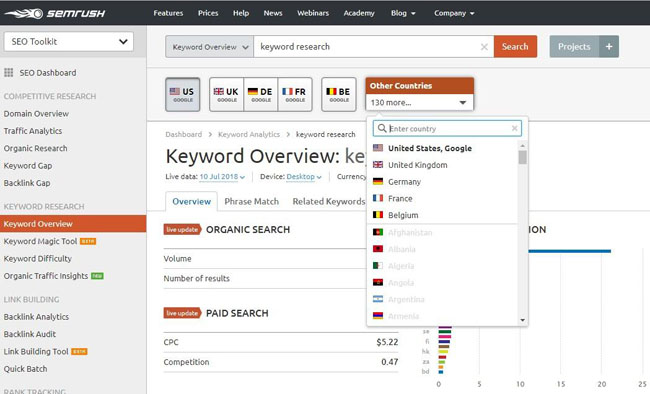The height and width of the screenshot is (394, 650).
Task: Choose Germany from the country list
Action: pos(404,182)
